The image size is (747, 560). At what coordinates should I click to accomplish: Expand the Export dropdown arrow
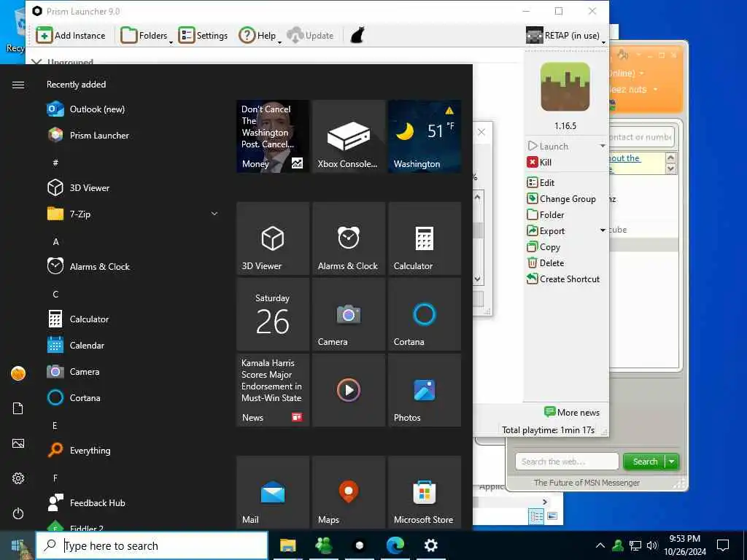pyautogui.click(x=603, y=231)
